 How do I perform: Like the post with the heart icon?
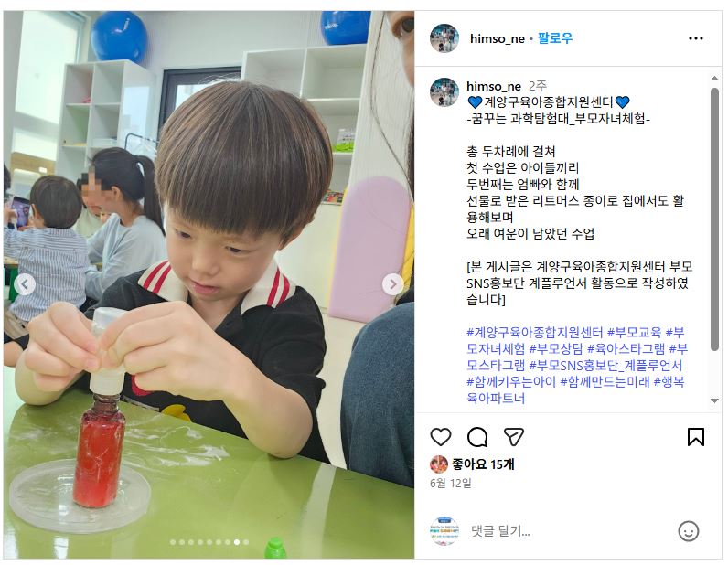pyautogui.click(x=441, y=437)
